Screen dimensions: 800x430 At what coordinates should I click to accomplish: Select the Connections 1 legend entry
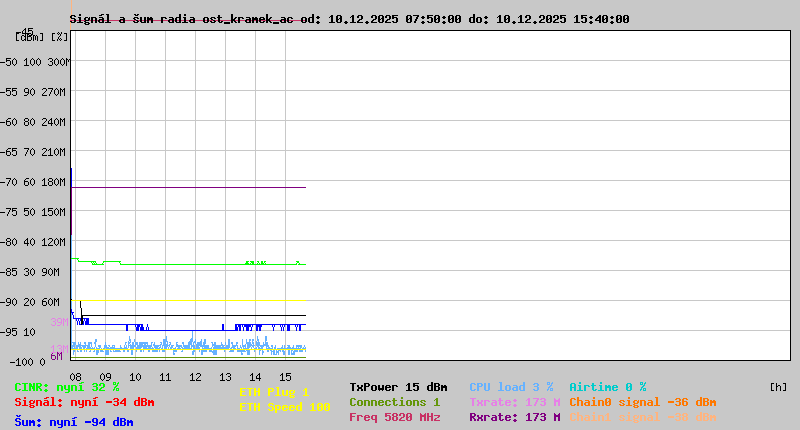pos(394,402)
